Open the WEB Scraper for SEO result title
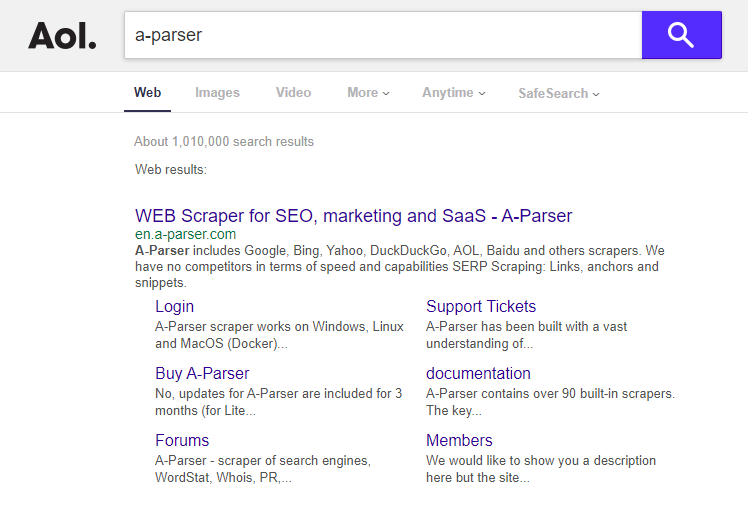 [353, 216]
